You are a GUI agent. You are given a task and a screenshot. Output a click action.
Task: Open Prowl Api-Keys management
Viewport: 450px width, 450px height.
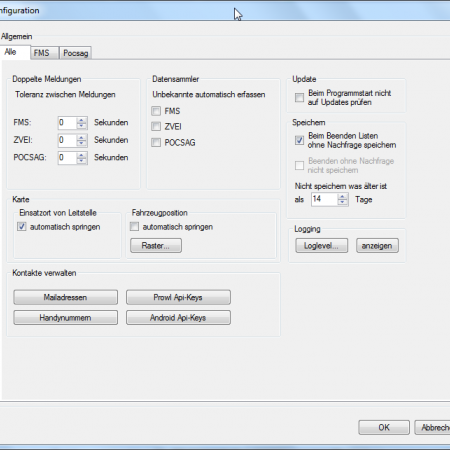click(x=178, y=297)
